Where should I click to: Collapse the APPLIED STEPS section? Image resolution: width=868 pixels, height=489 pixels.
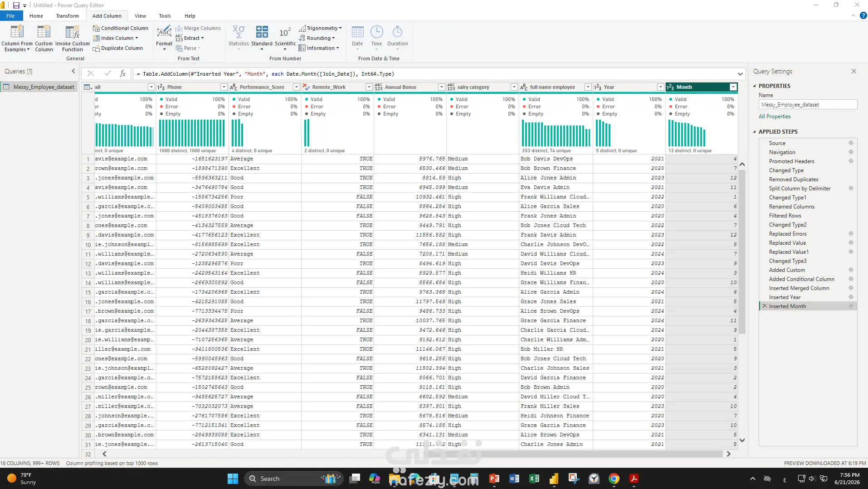tap(755, 131)
